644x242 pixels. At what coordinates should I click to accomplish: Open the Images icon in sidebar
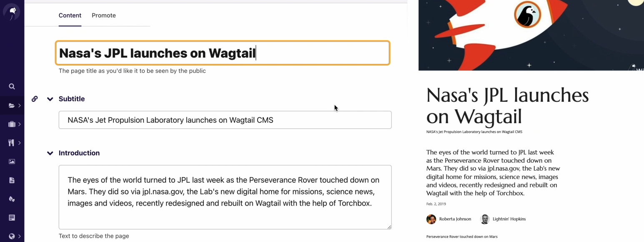[12, 161]
